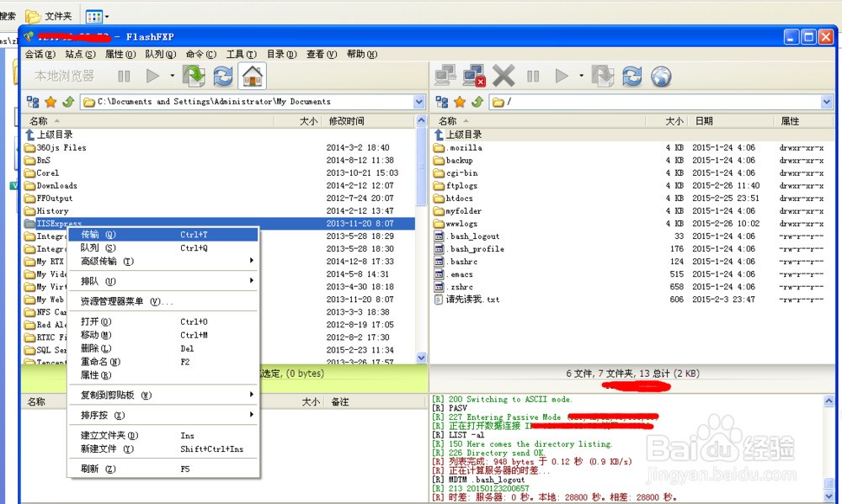Open the local path dropdown arrow
The height and width of the screenshot is (504, 842).
click(x=417, y=101)
